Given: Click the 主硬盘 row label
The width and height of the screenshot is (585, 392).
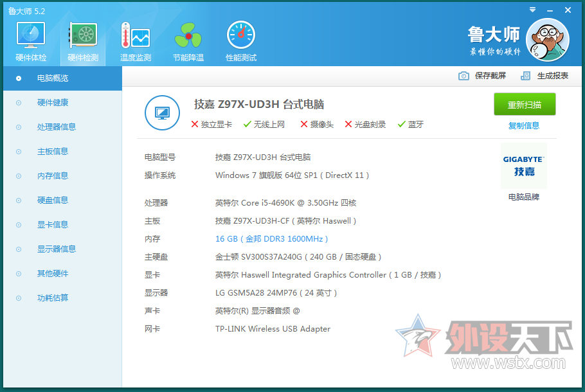Looking at the screenshot, I should 156,257.
